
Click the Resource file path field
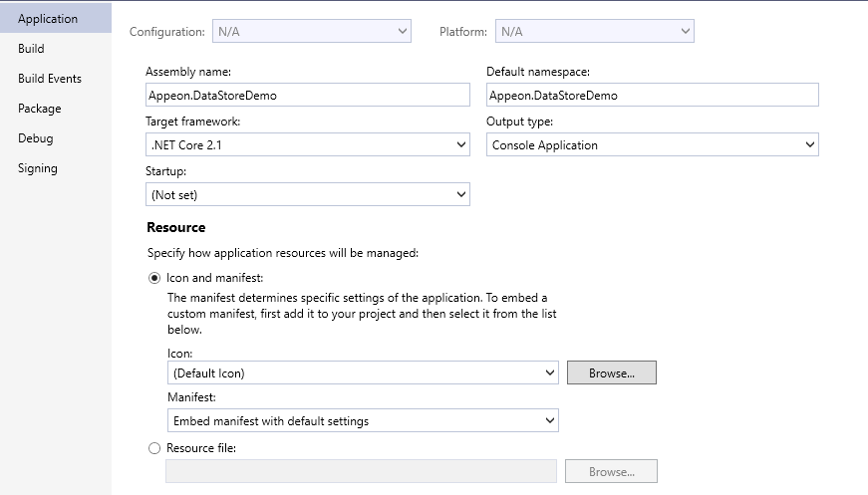click(x=361, y=471)
